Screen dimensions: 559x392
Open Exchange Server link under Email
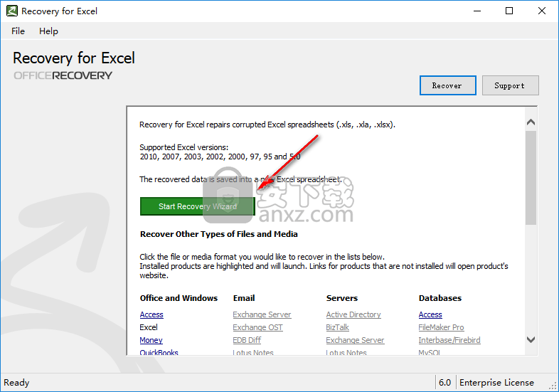(x=262, y=314)
